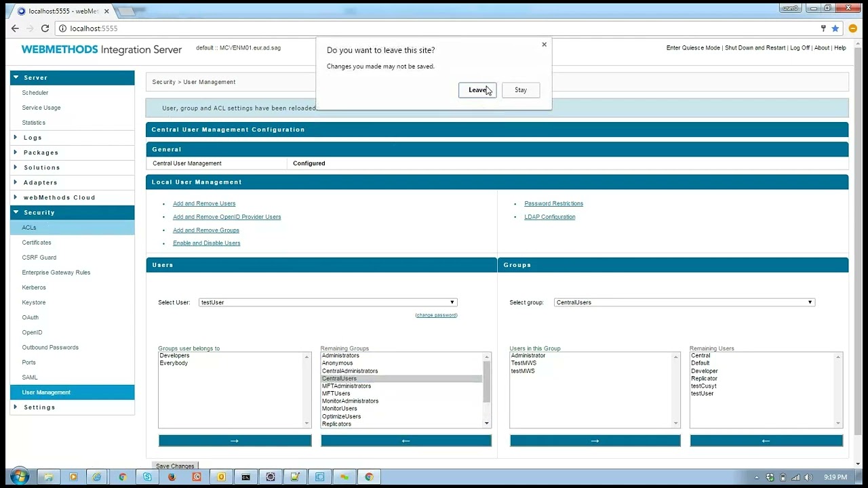868x488 pixels.
Task: Click the change password link
Action: pyautogui.click(x=436, y=315)
